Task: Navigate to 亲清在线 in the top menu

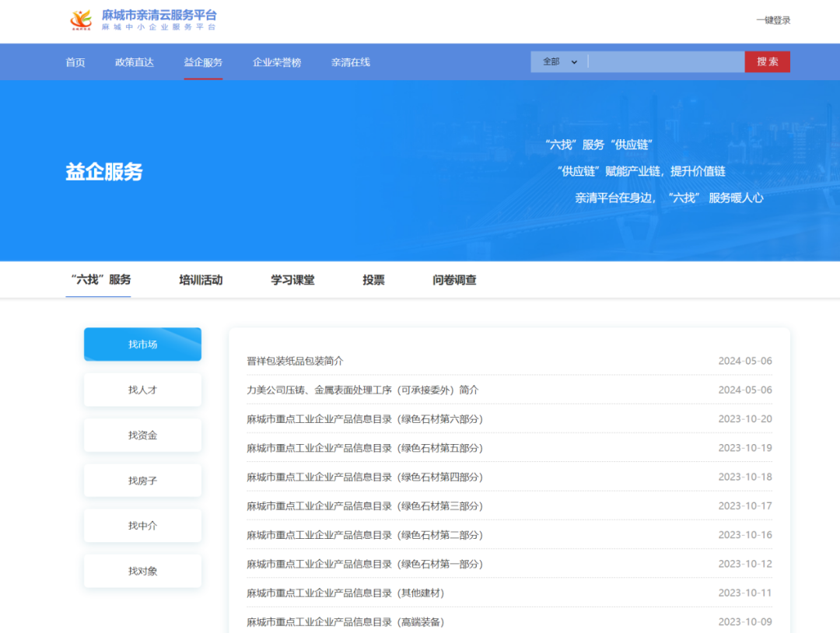Action: tap(351, 62)
